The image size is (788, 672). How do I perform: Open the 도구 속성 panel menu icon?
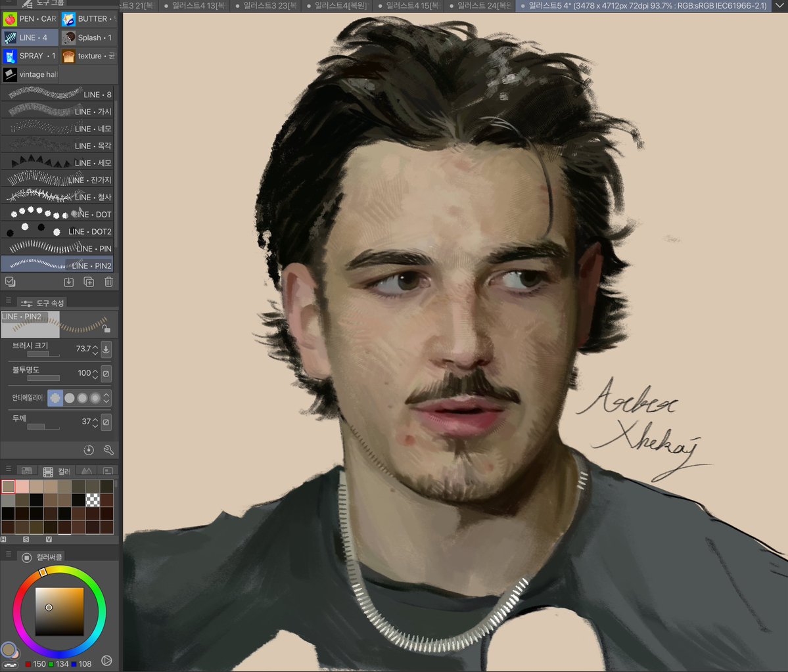(9, 300)
